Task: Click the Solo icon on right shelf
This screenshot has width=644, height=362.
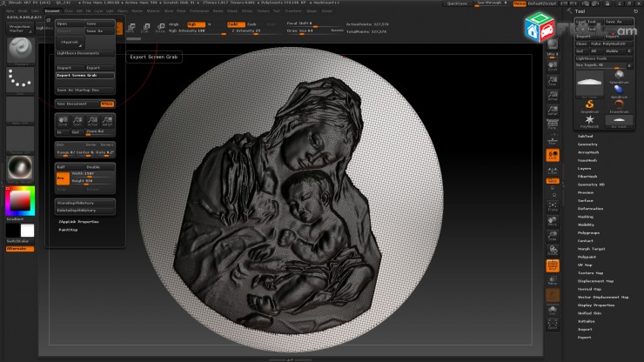Action: click(553, 311)
